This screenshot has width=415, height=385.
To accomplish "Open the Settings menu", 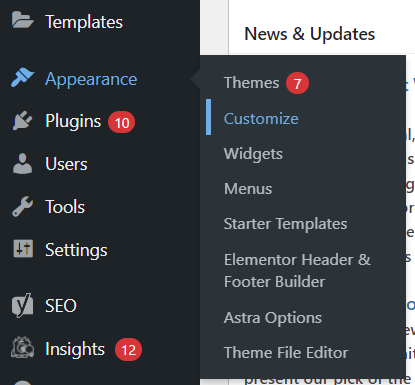I will [76, 250].
